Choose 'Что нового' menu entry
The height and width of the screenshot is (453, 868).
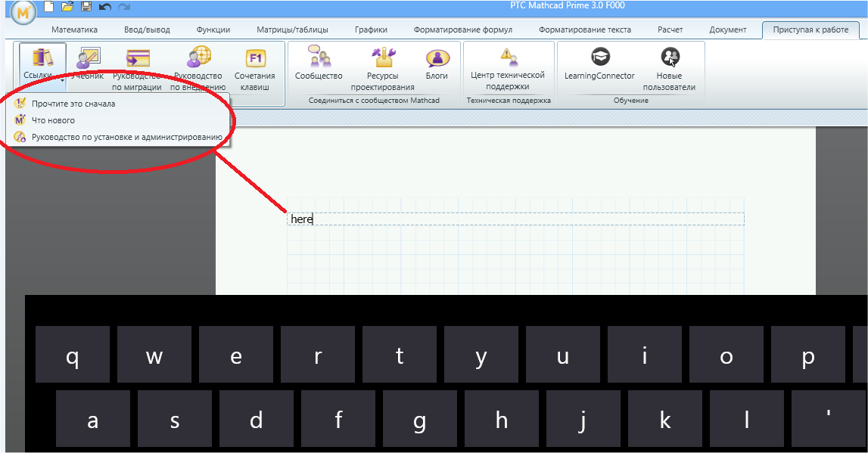(x=117, y=120)
